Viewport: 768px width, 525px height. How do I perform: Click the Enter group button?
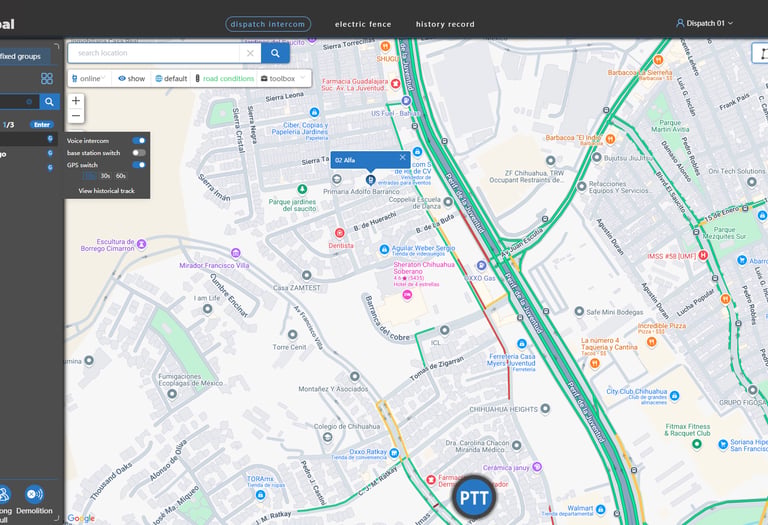(x=42, y=124)
